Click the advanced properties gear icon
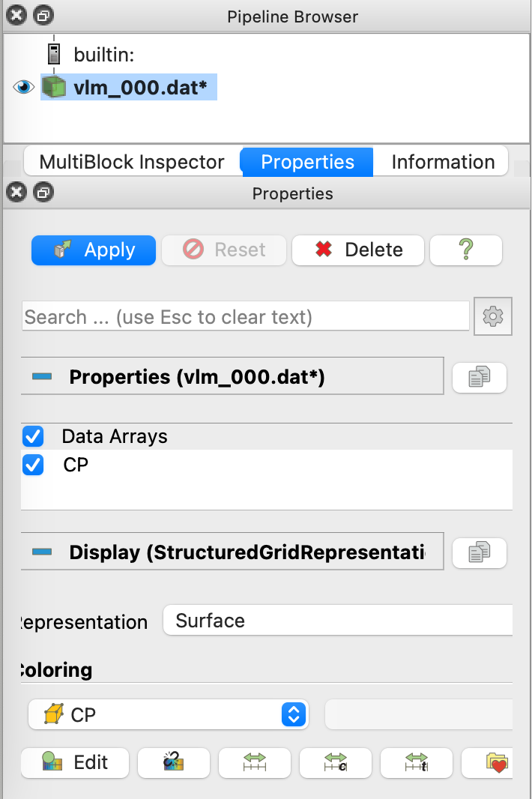Viewport: 532px width, 799px height. point(493,316)
